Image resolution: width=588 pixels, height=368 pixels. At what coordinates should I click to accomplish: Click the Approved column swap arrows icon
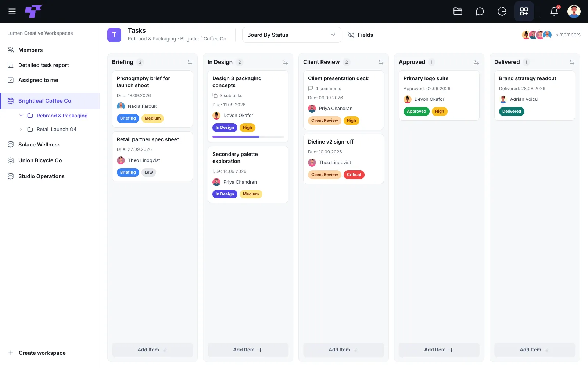(x=477, y=62)
